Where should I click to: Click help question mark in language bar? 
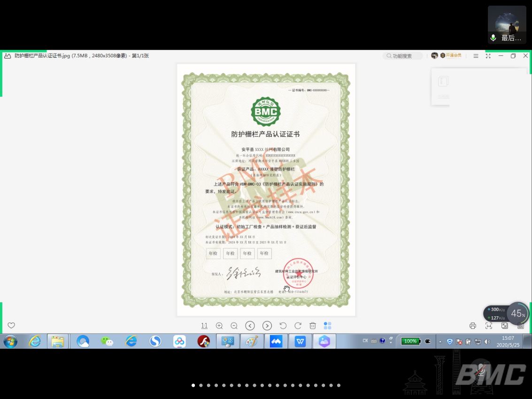(382, 341)
